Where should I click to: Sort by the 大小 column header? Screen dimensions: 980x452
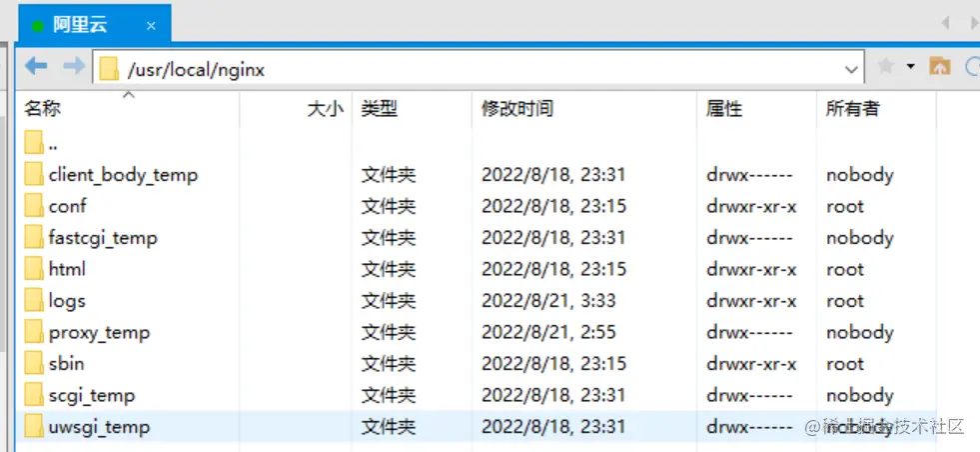tap(325, 109)
